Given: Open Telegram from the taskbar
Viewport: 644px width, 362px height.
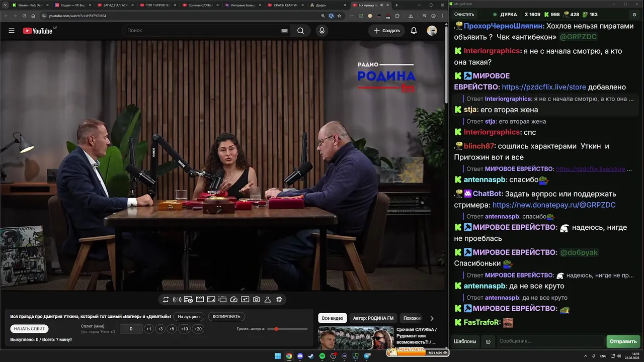Looking at the screenshot, I should pyautogui.click(x=366, y=356).
